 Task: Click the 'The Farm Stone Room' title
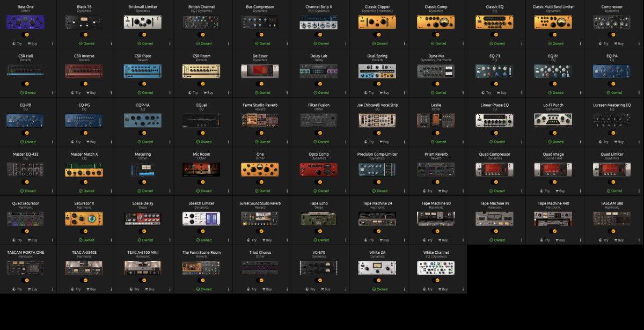pyautogui.click(x=201, y=253)
